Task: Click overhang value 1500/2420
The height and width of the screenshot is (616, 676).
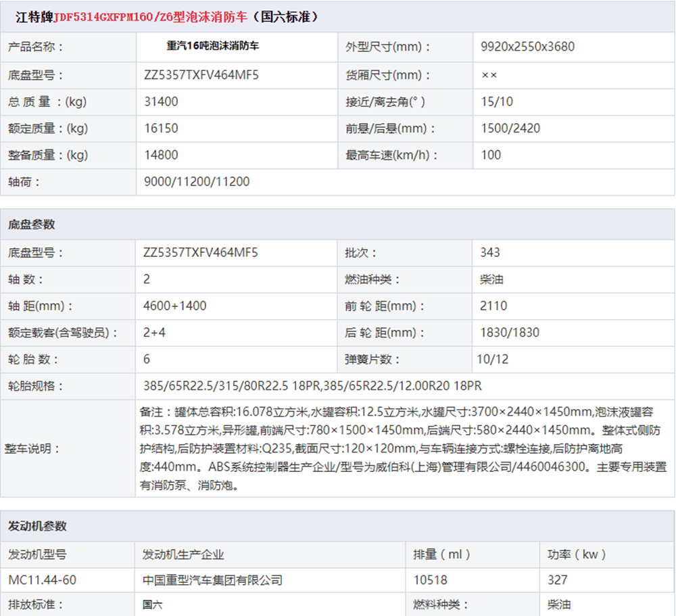Action: pos(510,128)
